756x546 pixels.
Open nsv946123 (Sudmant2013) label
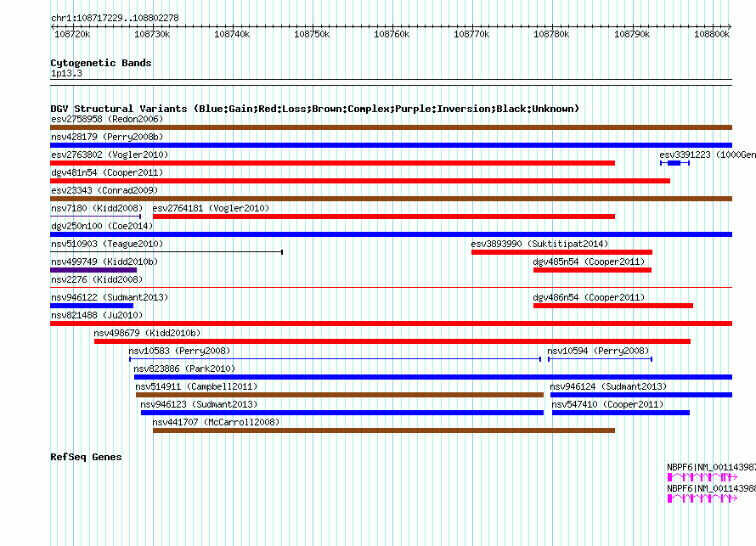pyautogui.click(x=199, y=404)
